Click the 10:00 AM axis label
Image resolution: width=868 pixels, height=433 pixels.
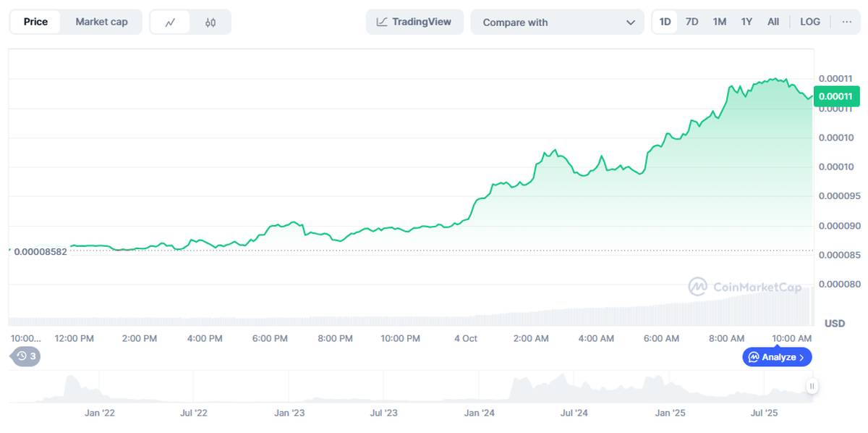791,338
